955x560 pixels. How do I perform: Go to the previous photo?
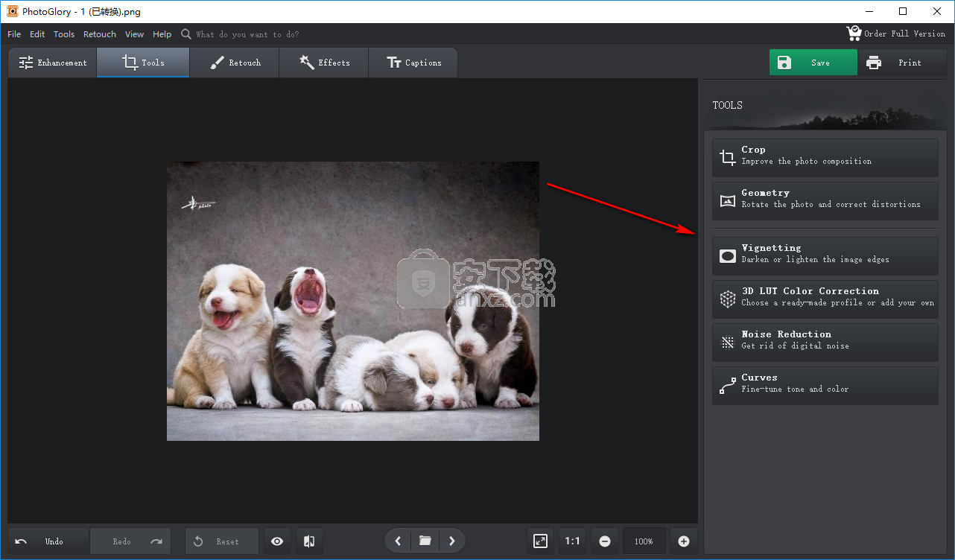pyautogui.click(x=398, y=541)
